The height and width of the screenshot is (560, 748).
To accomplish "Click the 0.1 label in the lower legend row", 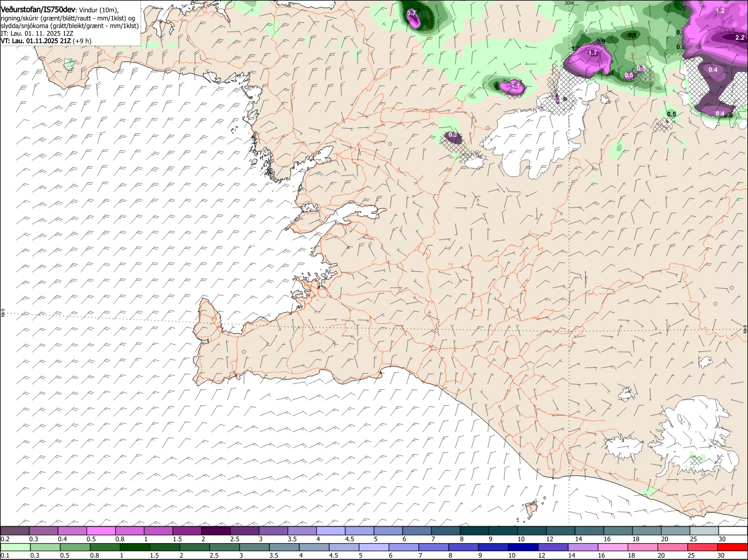I will (5, 555).
